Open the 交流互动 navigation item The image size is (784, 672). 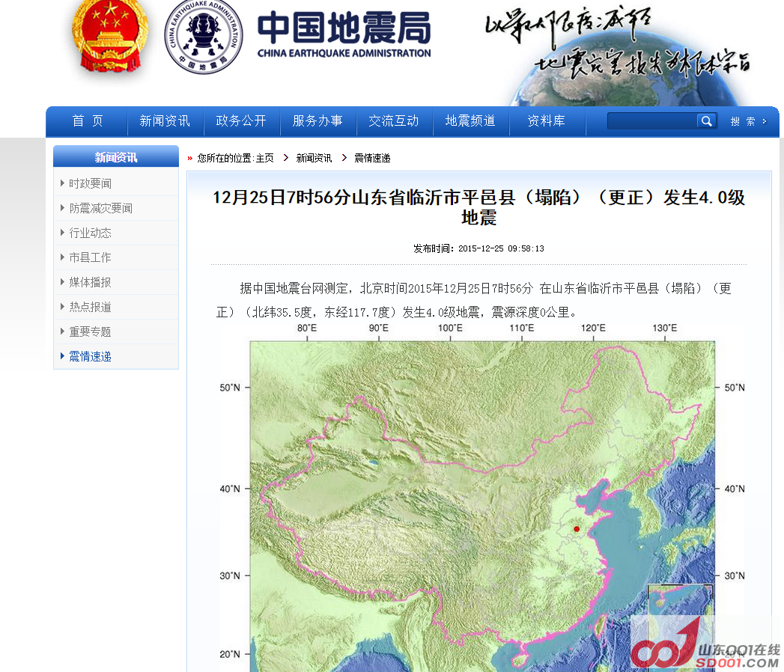pyautogui.click(x=394, y=120)
